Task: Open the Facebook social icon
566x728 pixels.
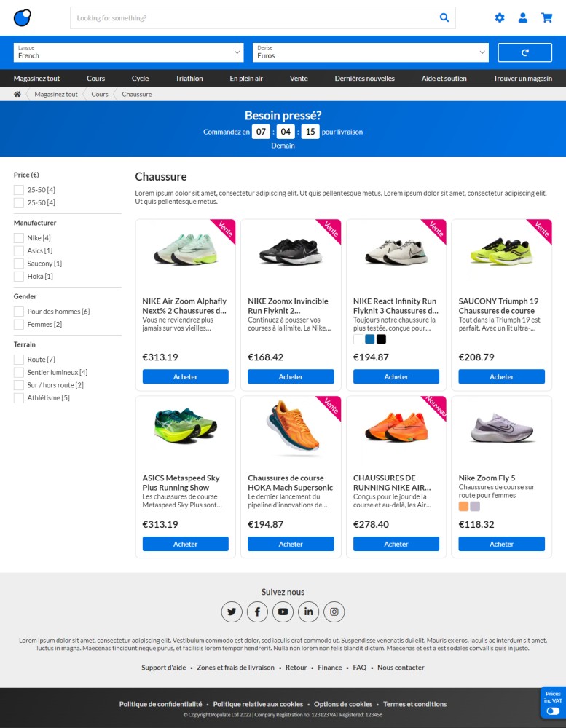Action: click(257, 612)
